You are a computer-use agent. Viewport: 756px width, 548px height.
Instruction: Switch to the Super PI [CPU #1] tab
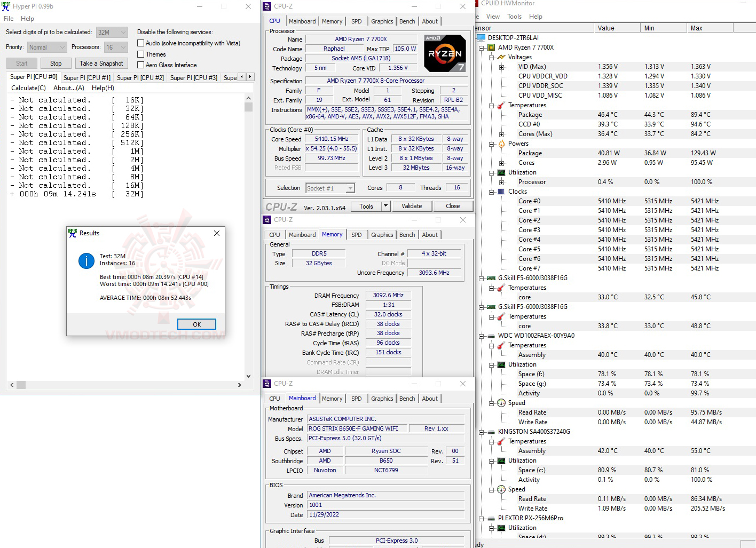click(x=87, y=78)
